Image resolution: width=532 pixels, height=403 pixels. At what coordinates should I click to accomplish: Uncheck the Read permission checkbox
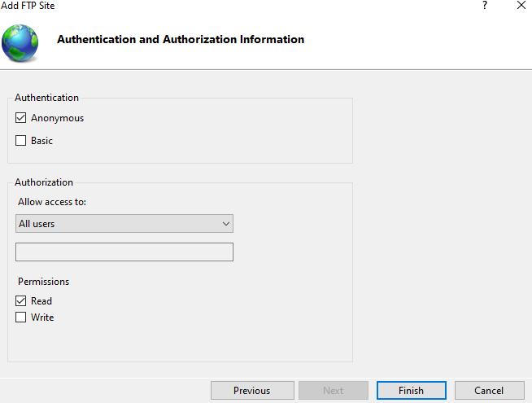(20, 300)
